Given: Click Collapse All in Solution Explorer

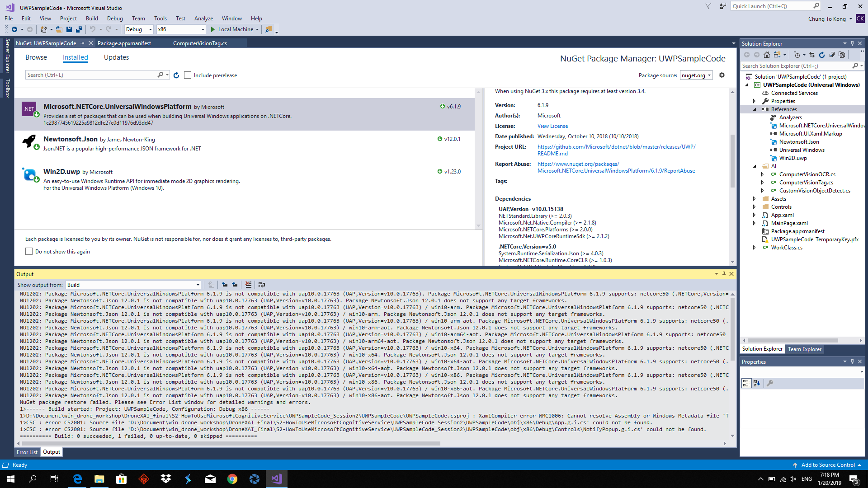Looking at the screenshot, I should 832,55.
